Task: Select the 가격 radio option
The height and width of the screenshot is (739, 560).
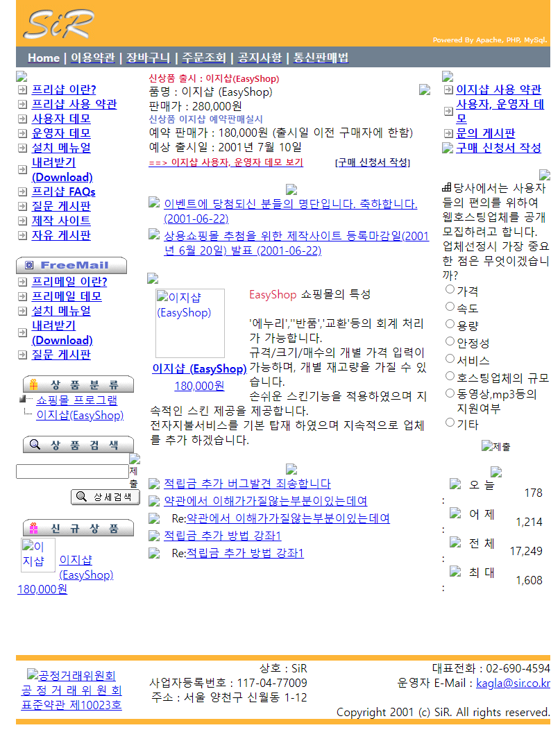Action: tap(450, 289)
